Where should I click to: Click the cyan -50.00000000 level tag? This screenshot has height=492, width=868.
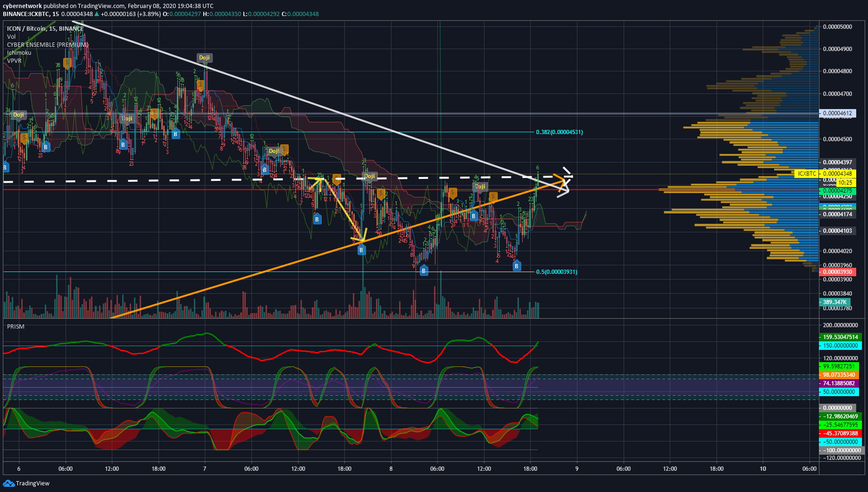click(x=840, y=442)
